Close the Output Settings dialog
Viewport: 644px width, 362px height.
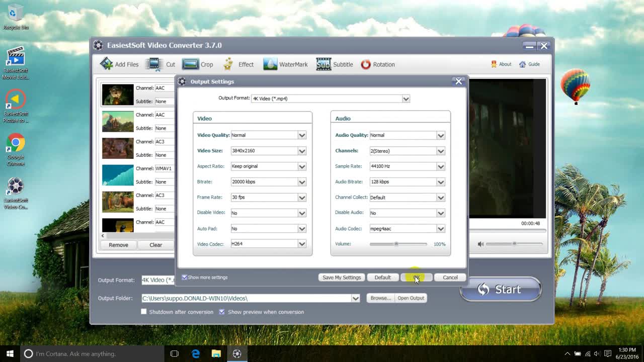tap(458, 81)
